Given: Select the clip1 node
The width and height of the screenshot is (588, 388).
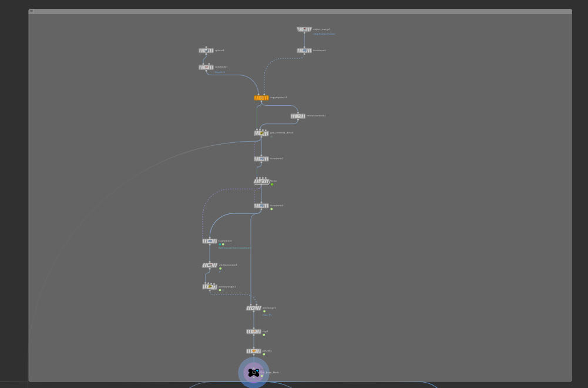Looking at the screenshot, I should 254,332.
